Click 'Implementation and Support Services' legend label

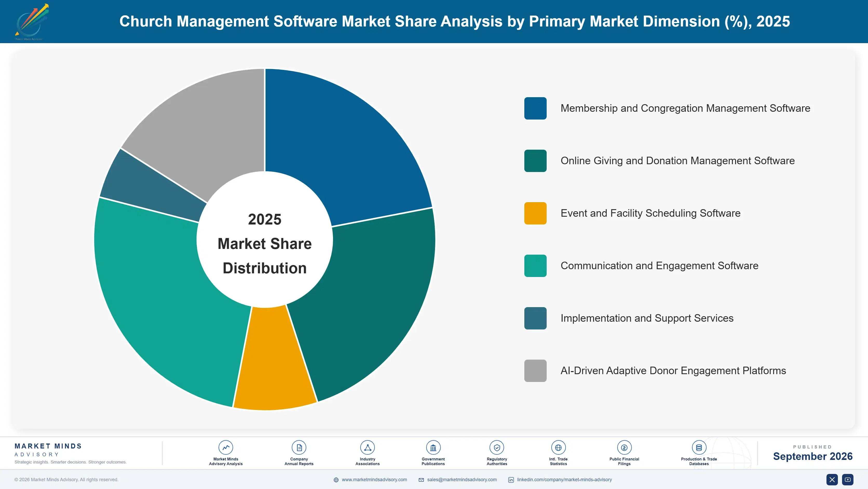click(647, 318)
